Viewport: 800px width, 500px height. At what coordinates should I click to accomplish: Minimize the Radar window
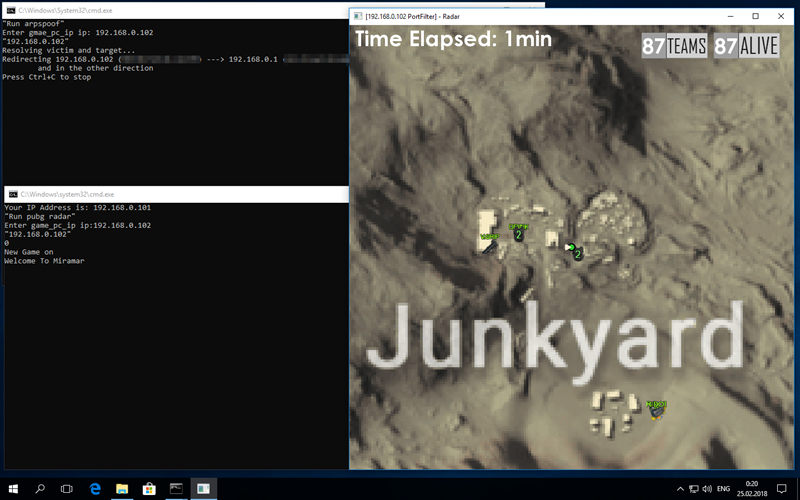[x=731, y=16]
